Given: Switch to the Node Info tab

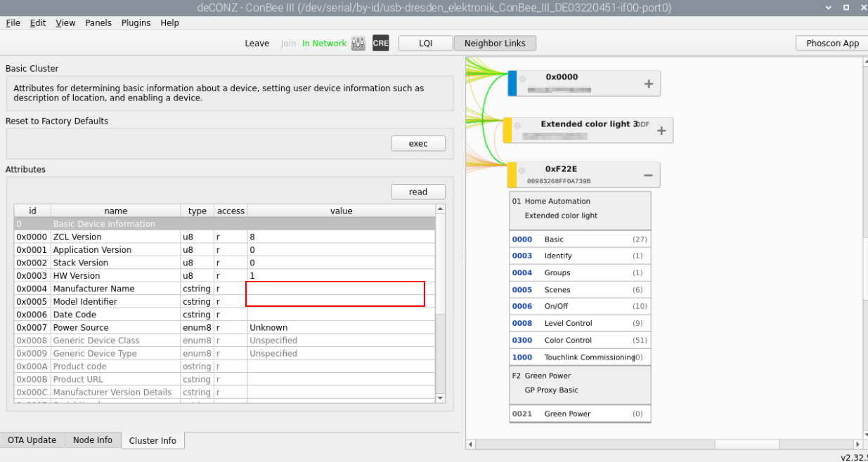Looking at the screenshot, I should 93,440.
